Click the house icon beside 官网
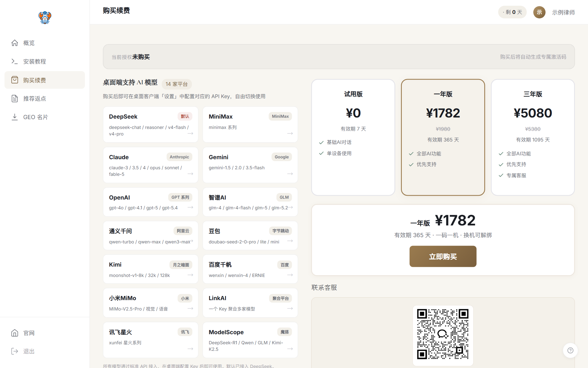The height and width of the screenshot is (368, 588). tap(15, 333)
